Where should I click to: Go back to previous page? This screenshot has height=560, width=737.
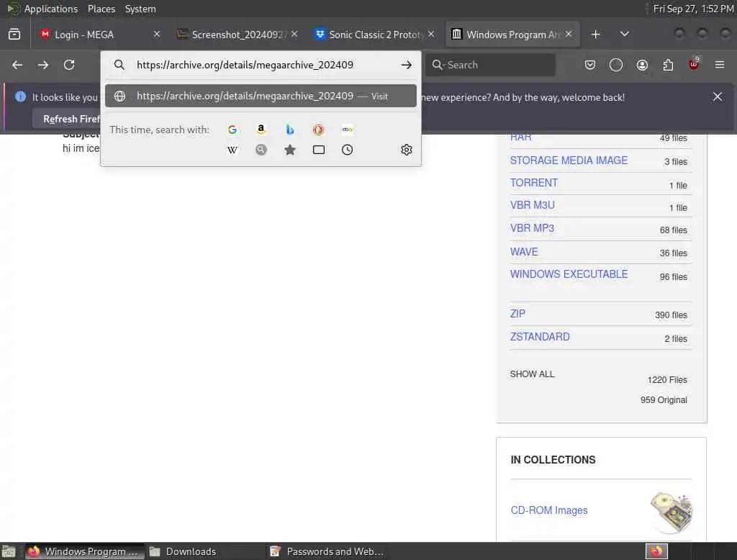click(x=17, y=65)
